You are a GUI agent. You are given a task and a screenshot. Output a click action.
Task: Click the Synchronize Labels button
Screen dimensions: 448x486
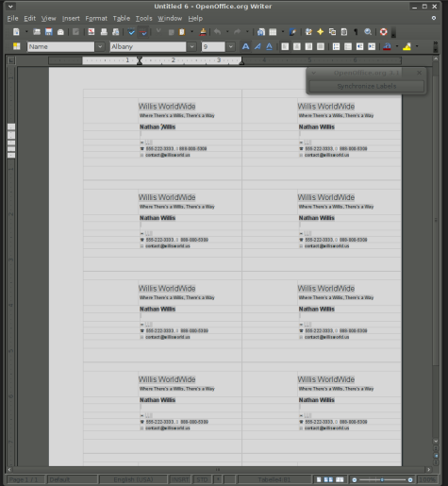click(367, 86)
